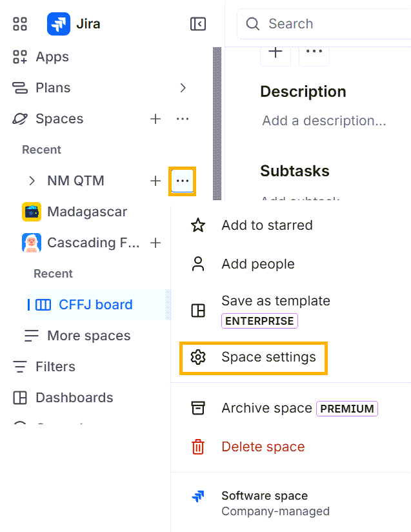411x532 pixels.
Task: Select Save as template option
Action: tap(276, 302)
